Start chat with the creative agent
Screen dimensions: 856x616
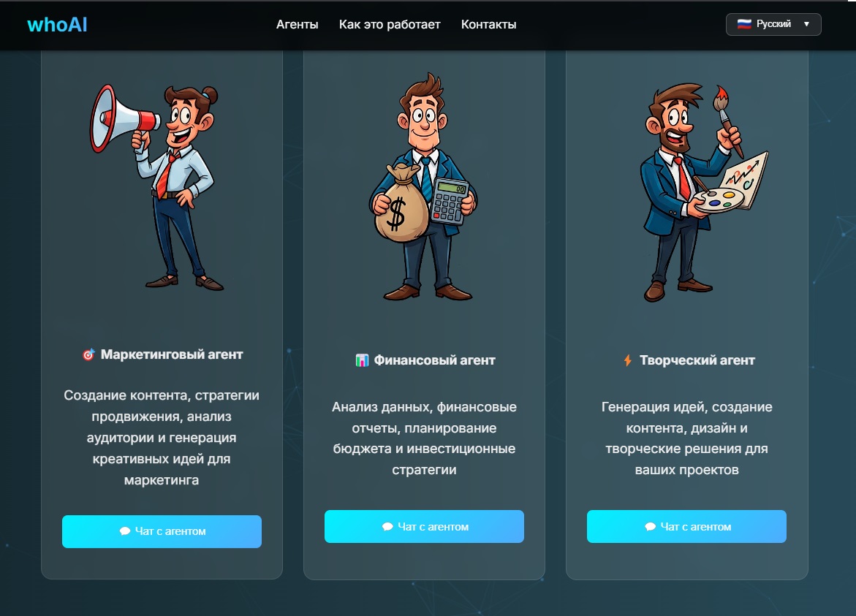pos(686,527)
